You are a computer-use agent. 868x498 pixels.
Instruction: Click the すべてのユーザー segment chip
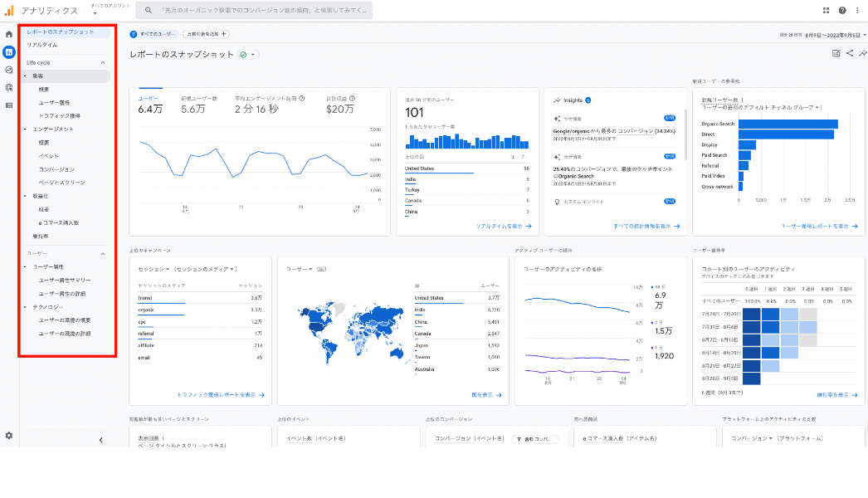click(x=154, y=34)
